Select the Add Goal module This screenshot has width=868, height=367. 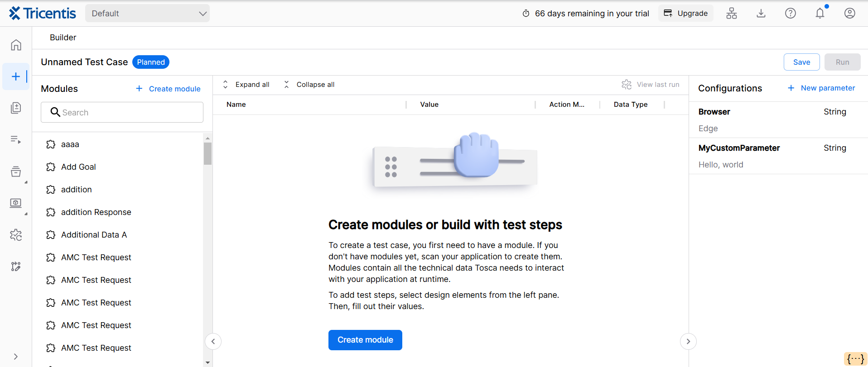(x=78, y=167)
